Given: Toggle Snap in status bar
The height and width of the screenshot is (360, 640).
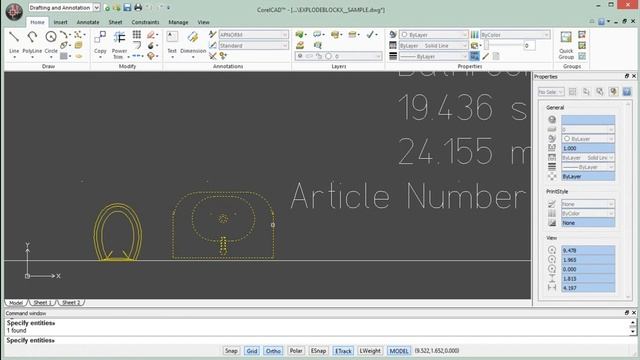Looking at the screenshot, I should (231, 351).
